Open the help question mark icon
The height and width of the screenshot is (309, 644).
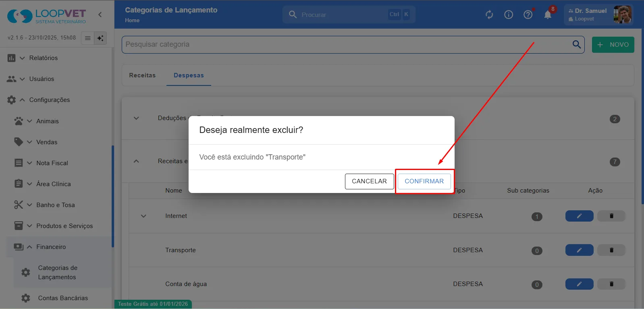click(x=528, y=15)
